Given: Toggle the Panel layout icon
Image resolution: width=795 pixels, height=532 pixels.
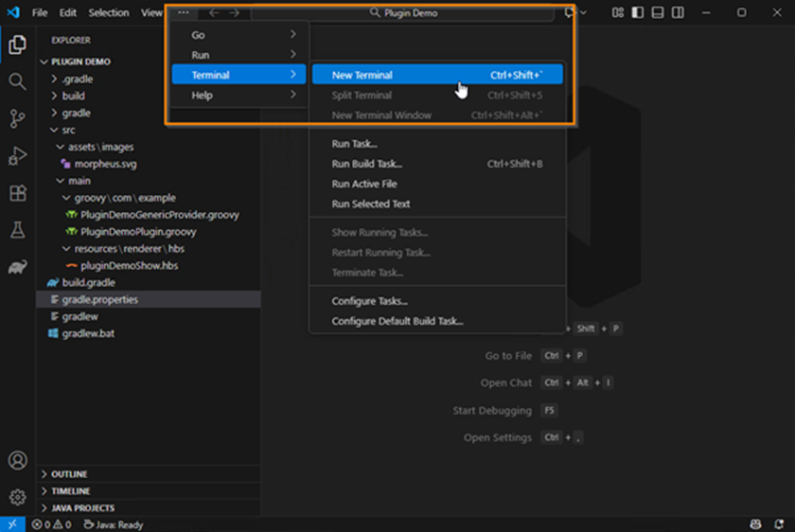Looking at the screenshot, I should [x=658, y=12].
